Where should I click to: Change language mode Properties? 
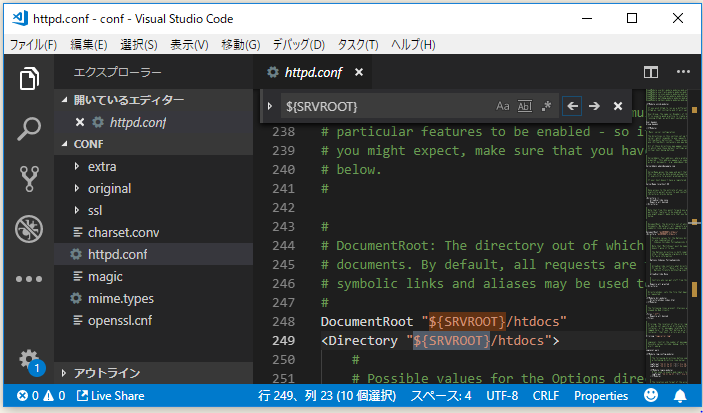pyautogui.click(x=601, y=396)
